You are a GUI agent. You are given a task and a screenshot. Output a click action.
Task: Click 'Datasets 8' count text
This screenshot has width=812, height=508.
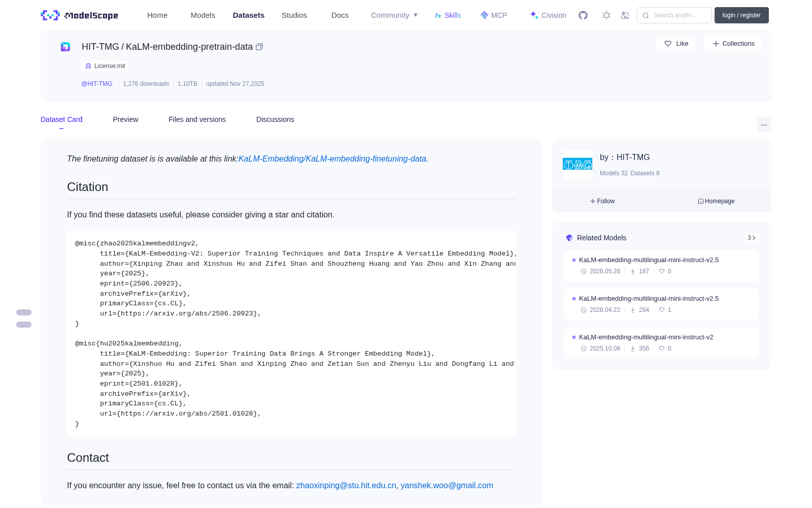click(645, 173)
